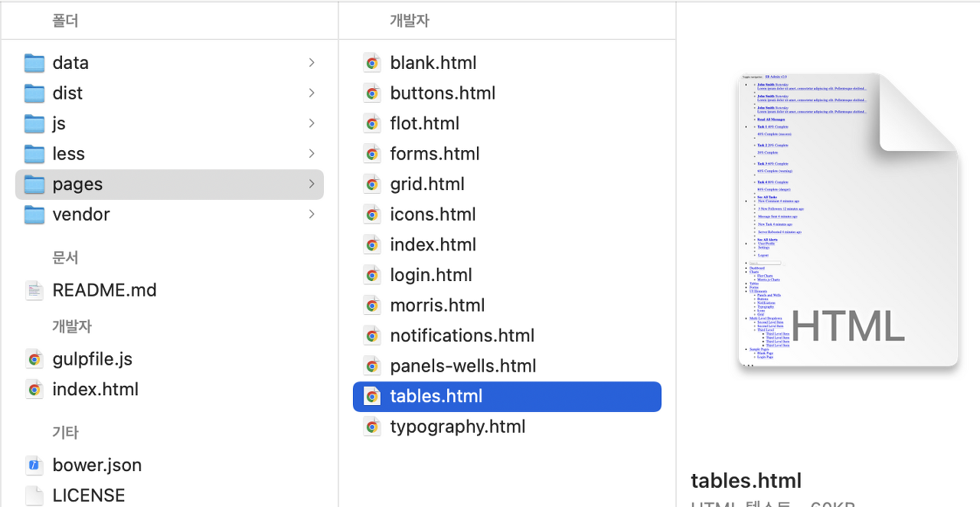Click the vendor folder icon

tap(34, 214)
